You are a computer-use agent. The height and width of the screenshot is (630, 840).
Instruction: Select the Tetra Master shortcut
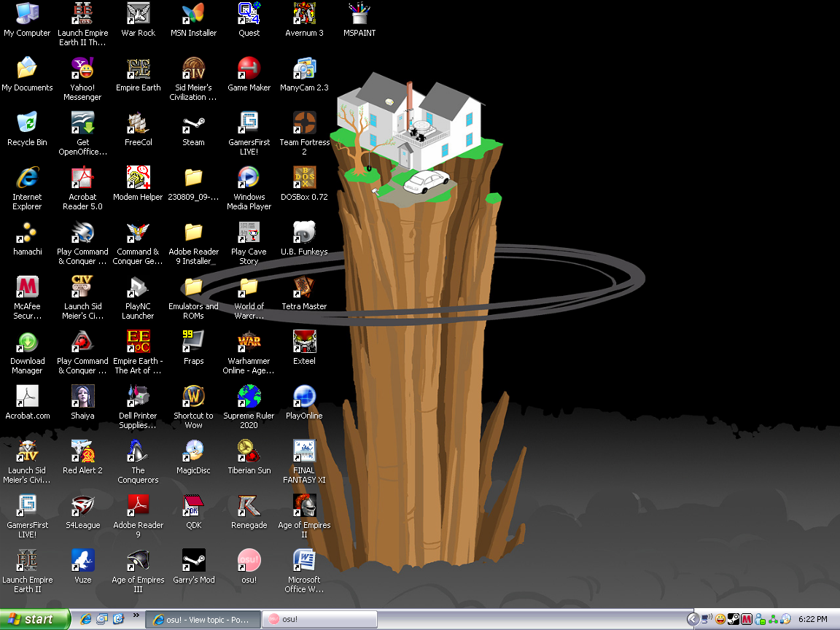(x=304, y=293)
